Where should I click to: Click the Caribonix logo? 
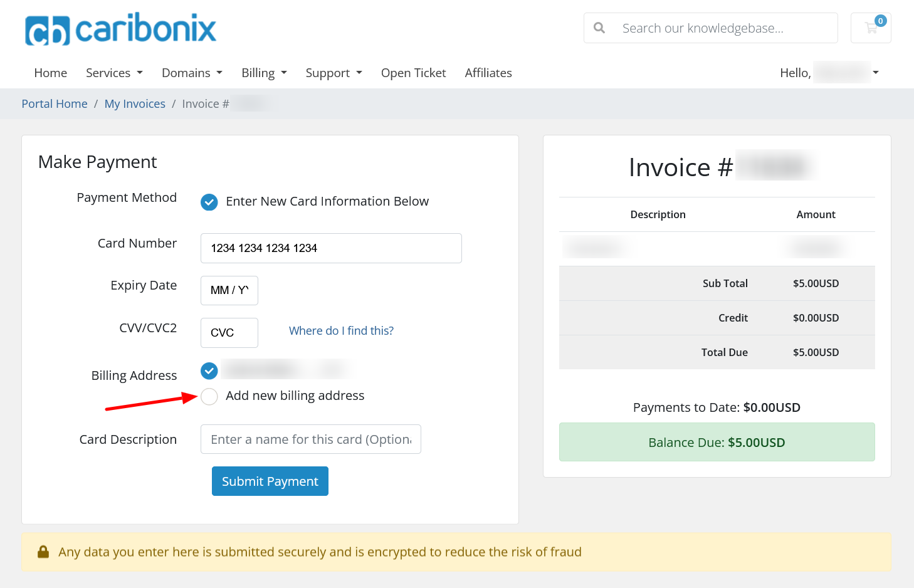pos(120,29)
